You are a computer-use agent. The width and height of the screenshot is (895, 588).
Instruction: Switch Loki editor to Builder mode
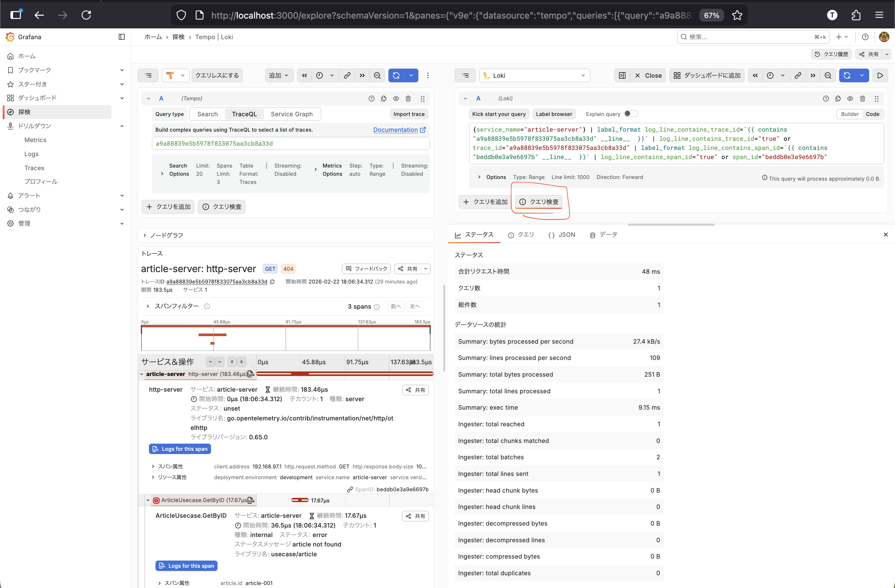[850, 114]
